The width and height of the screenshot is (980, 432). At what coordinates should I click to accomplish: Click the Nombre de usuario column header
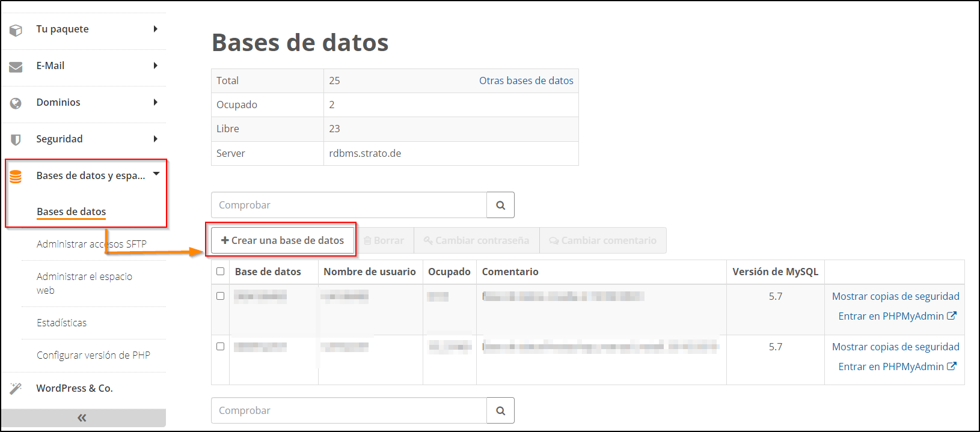(370, 272)
